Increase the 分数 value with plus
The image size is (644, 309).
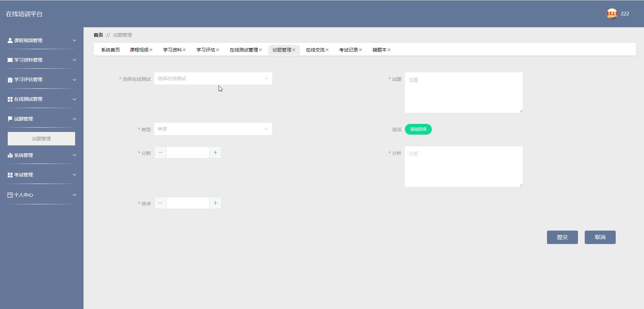pos(215,152)
